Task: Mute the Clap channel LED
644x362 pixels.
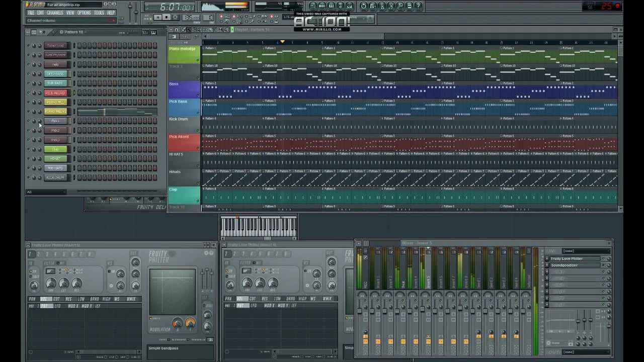Action: [28, 149]
